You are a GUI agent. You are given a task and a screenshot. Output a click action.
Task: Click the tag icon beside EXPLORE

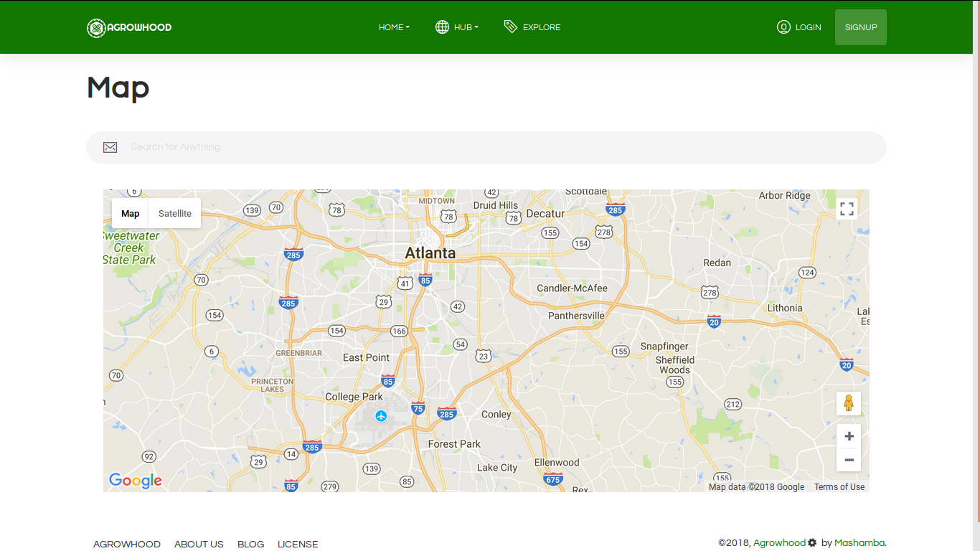point(511,27)
